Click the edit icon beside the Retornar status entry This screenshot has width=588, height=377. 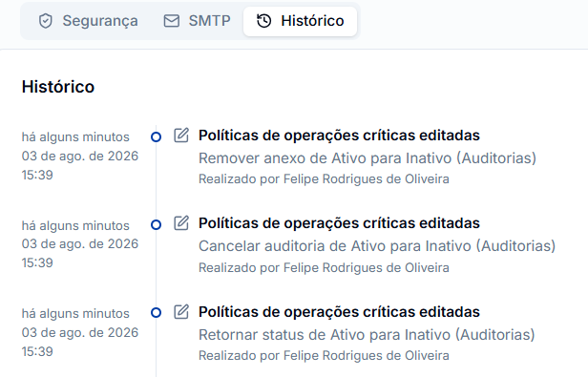coord(181,312)
